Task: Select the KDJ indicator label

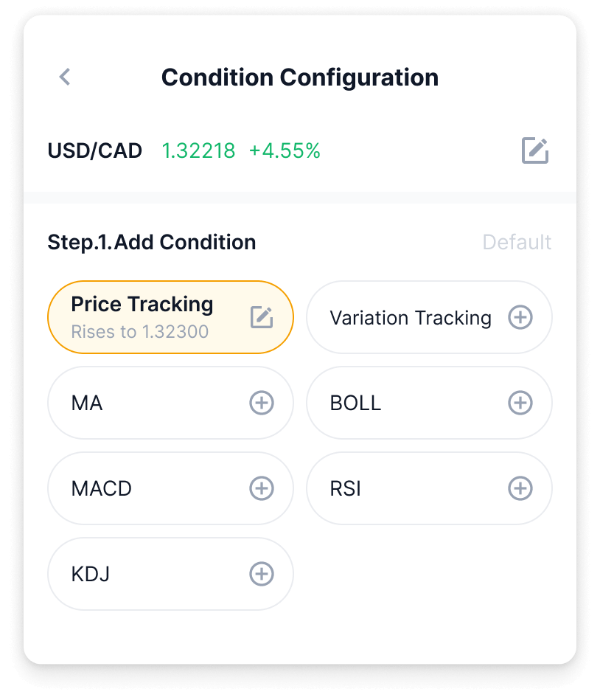Action: pyautogui.click(x=91, y=575)
